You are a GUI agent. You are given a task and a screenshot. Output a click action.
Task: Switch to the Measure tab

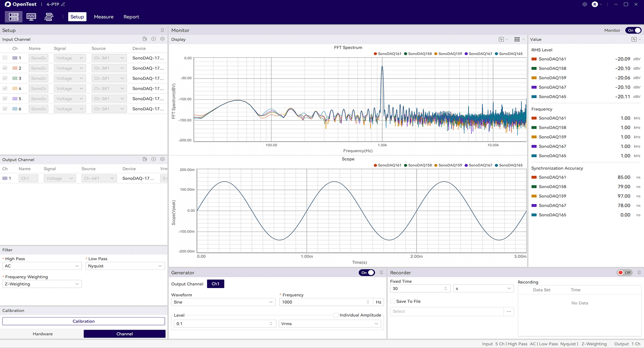(x=104, y=17)
